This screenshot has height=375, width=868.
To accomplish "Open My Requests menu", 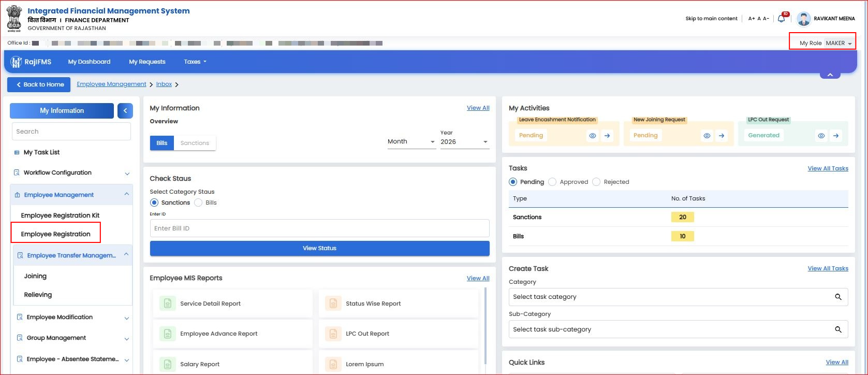I will [147, 62].
